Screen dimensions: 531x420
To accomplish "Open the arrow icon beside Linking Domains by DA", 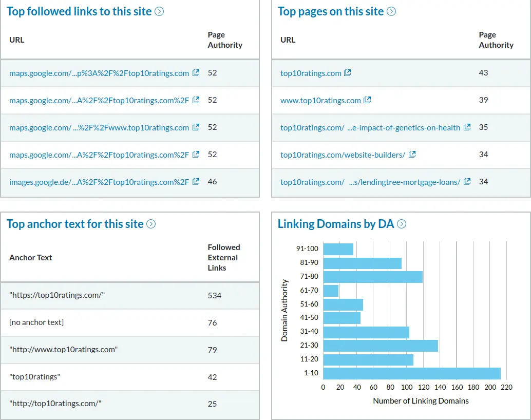I will tap(402, 224).
